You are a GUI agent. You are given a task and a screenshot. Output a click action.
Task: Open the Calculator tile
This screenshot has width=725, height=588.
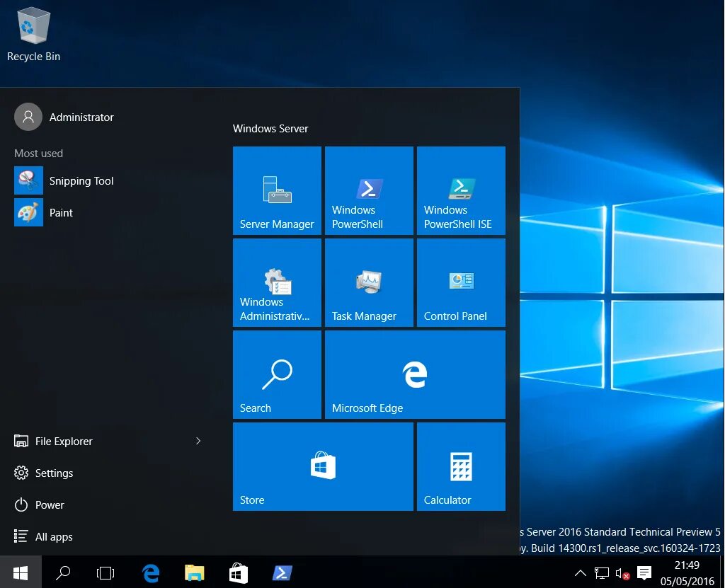tap(461, 466)
